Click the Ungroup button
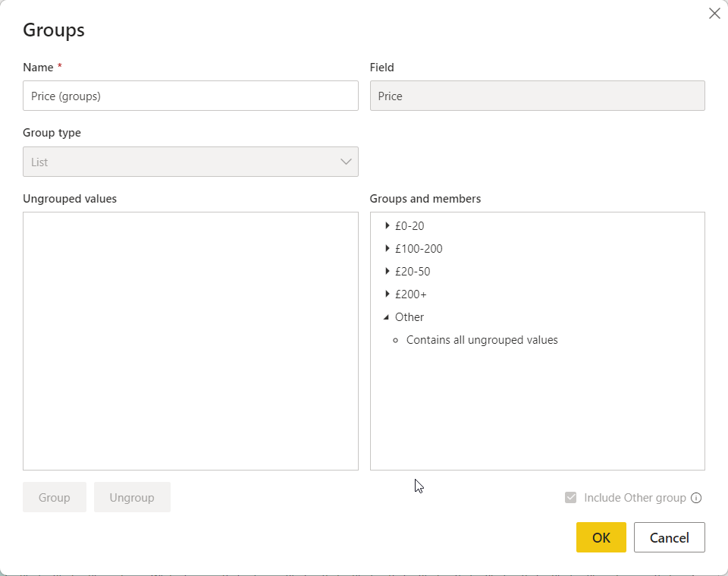This screenshot has width=728, height=576. pos(132,498)
